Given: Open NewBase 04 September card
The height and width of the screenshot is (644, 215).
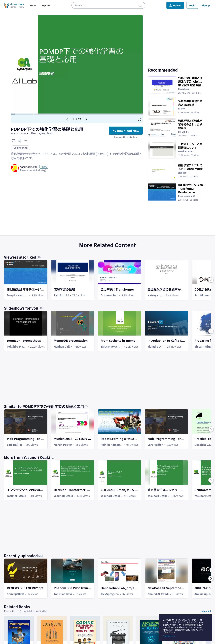Looking at the screenshot, I should [x=166, y=578].
